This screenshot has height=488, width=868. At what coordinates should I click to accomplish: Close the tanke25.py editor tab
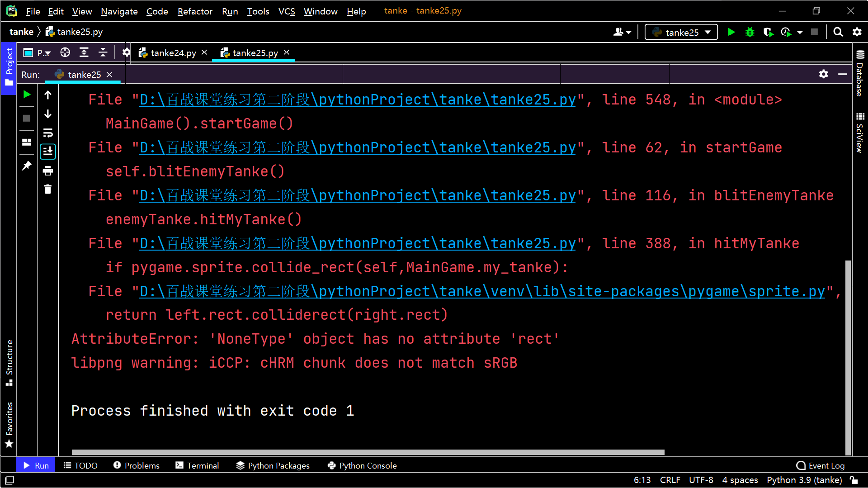[x=287, y=52]
